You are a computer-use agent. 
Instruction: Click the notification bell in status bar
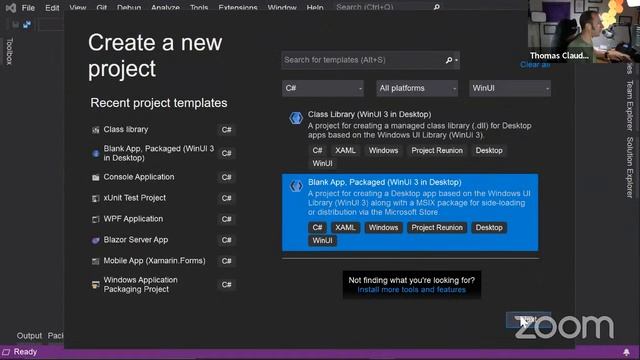point(627,352)
